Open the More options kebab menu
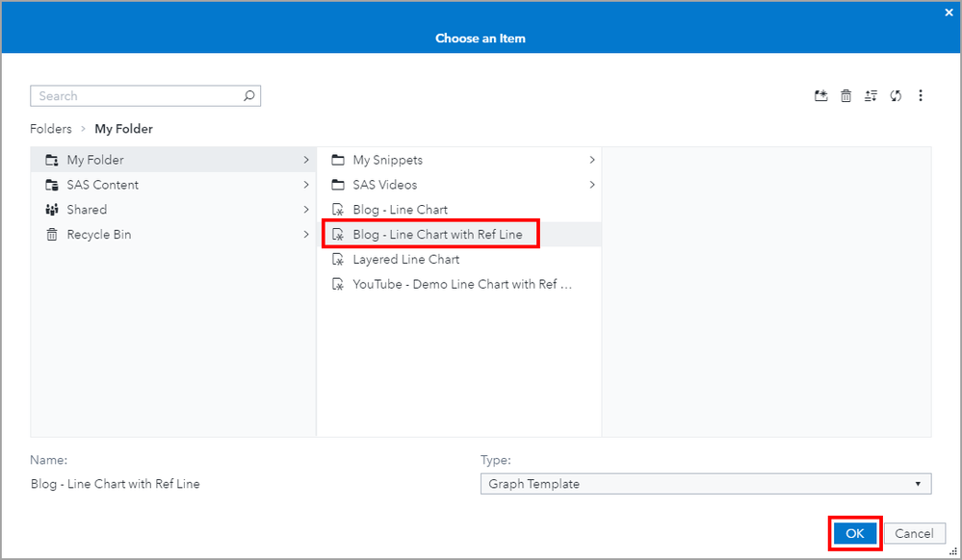 (921, 96)
